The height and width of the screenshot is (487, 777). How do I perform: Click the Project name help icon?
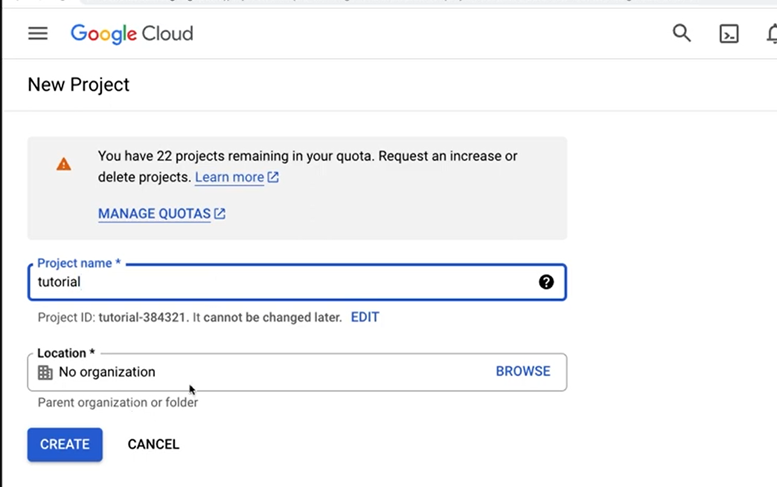point(546,282)
